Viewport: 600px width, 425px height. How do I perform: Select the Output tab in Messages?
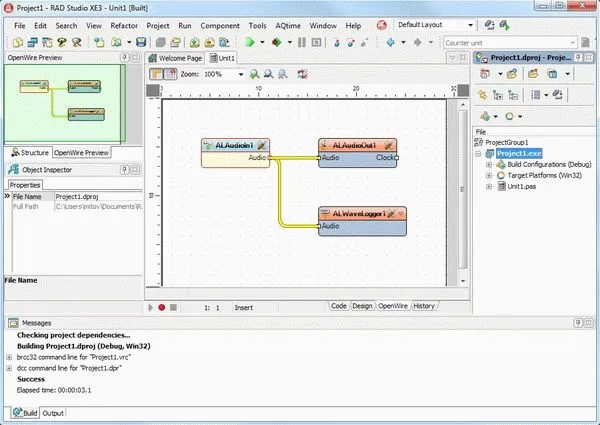53,413
